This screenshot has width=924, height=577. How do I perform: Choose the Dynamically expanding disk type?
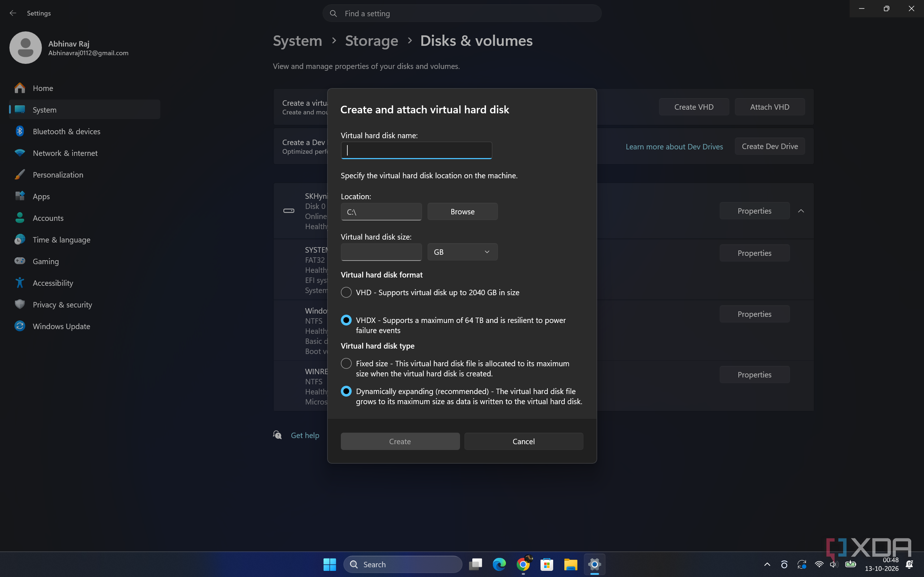coord(346,391)
